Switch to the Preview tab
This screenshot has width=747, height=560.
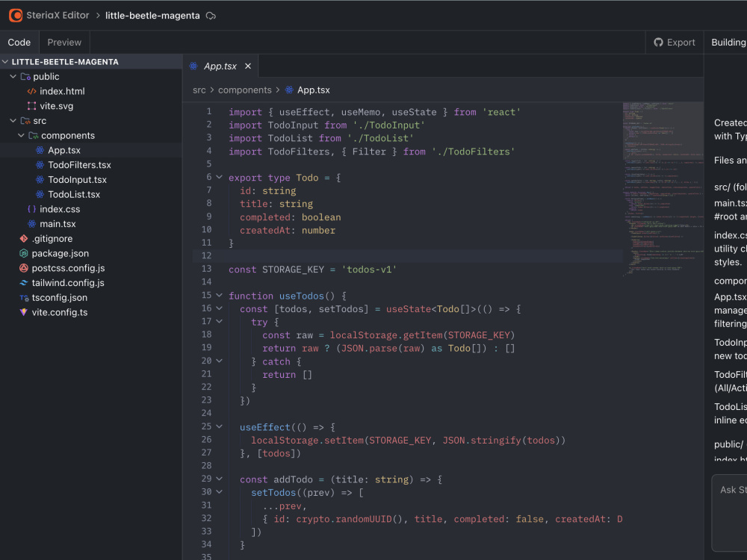tap(64, 43)
